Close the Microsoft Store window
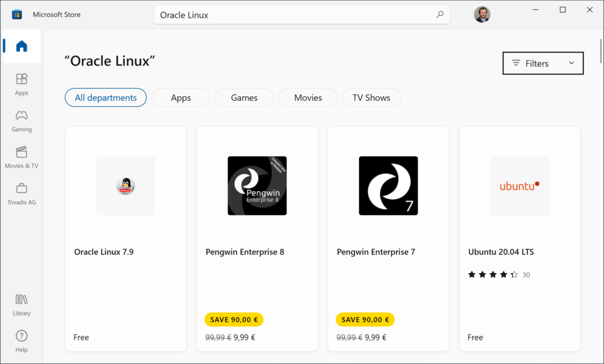The image size is (604, 364). [589, 9]
